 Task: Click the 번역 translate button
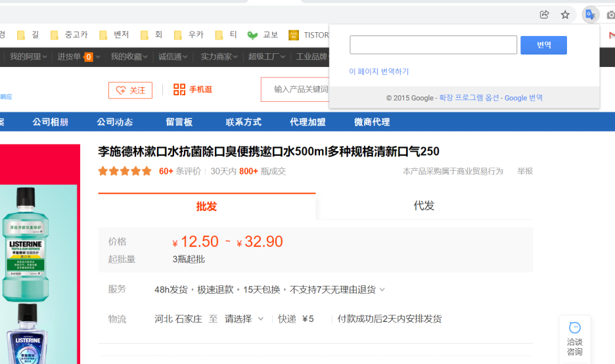[543, 45]
